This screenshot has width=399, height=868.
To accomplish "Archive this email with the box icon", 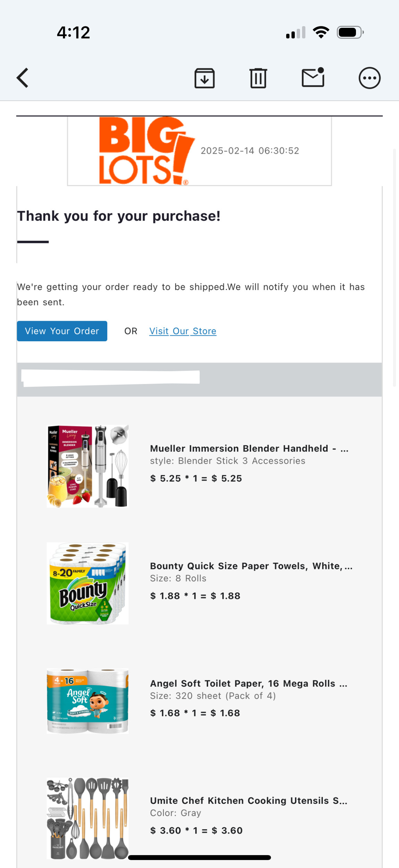I will point(205,78).
